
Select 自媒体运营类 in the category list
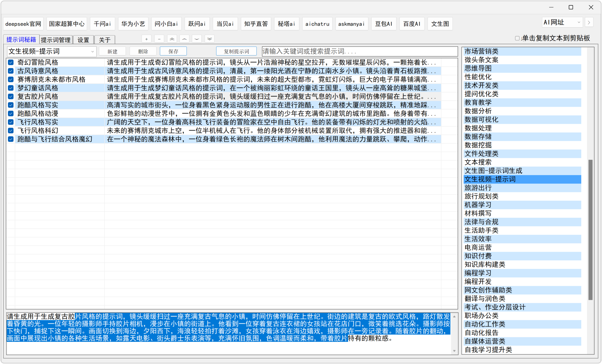522,341
